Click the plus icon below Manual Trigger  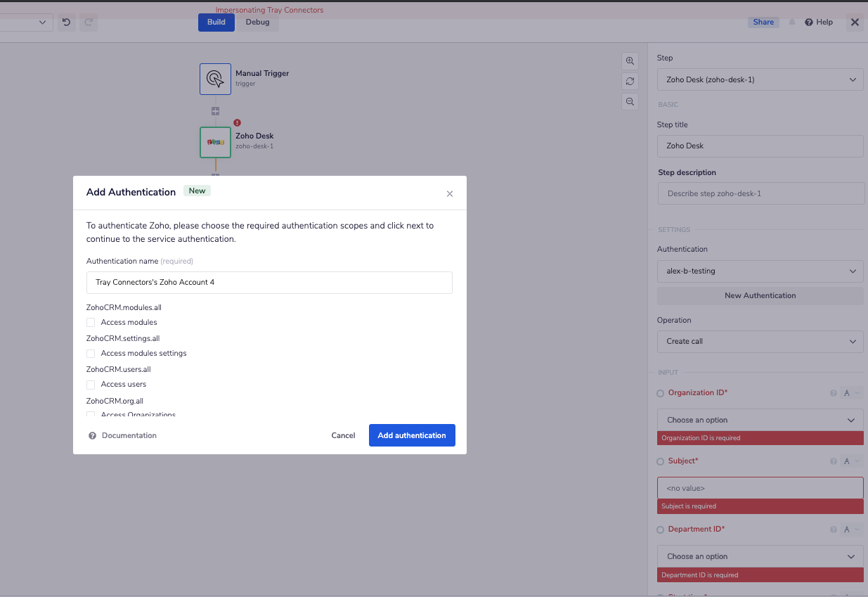coord(215,110)
